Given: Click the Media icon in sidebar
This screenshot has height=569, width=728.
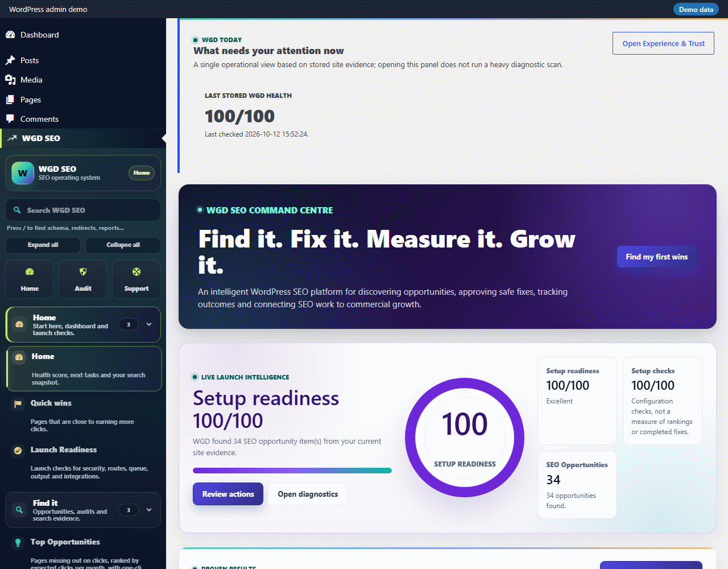Looking at the screenshot, I should pos(10,80).
